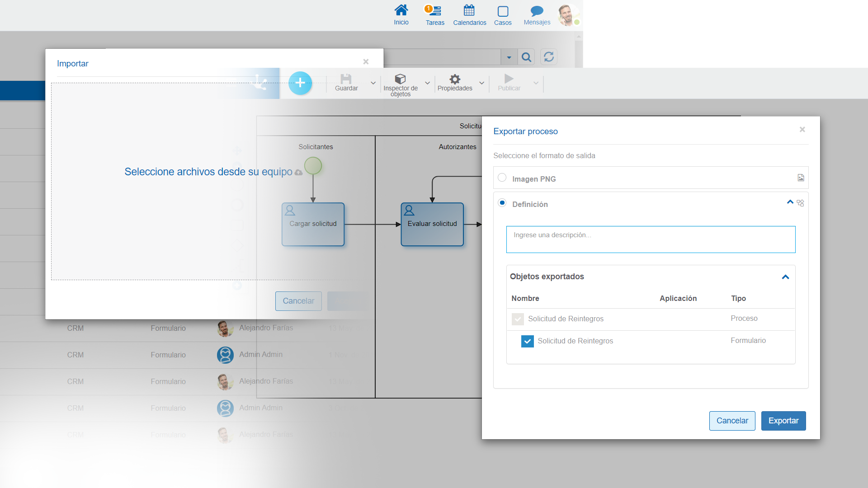The width and height of the screenshot is (868, 488).
Task: Click the PNG image file icon
Action: pyautogui.click(x=801, y=178)
